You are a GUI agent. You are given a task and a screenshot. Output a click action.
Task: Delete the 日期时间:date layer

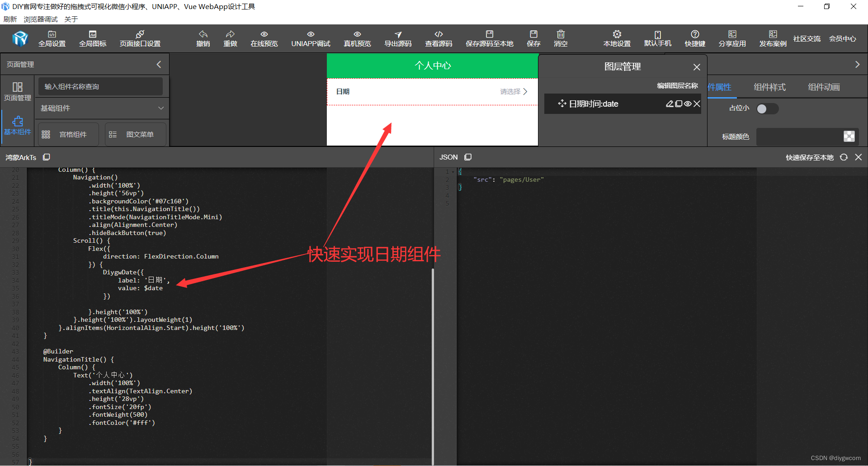pos(697,104)
